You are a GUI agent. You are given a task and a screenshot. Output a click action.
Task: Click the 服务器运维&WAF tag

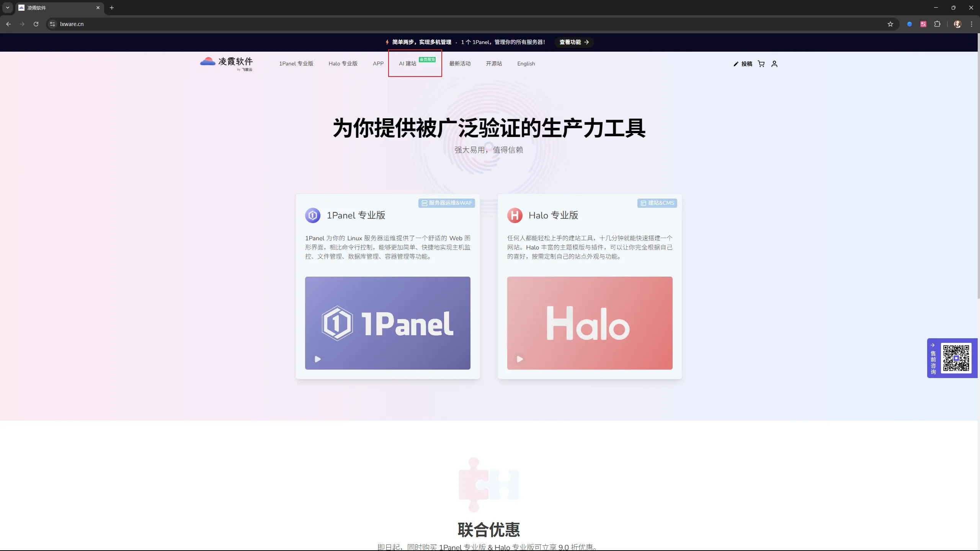[447, 203]
